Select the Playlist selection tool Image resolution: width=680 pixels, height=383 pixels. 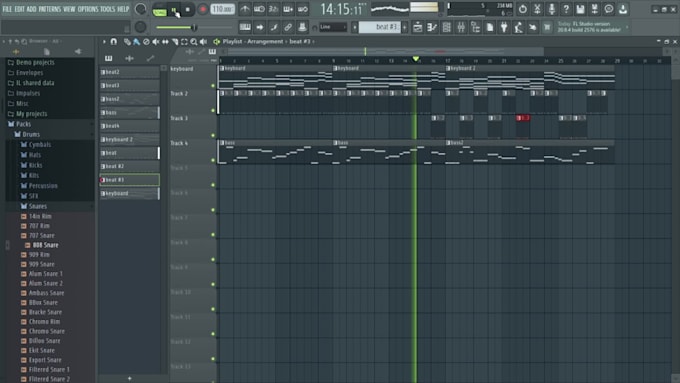point(184,42)
